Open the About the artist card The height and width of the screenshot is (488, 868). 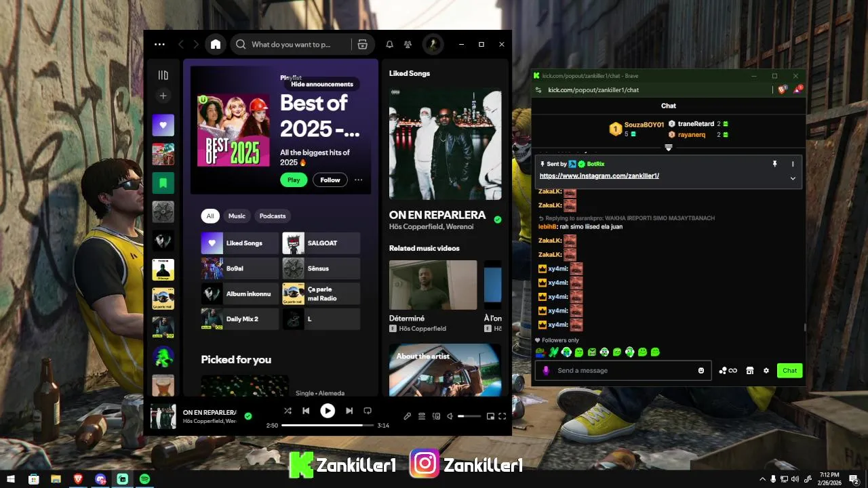click(x=445, y=370)
